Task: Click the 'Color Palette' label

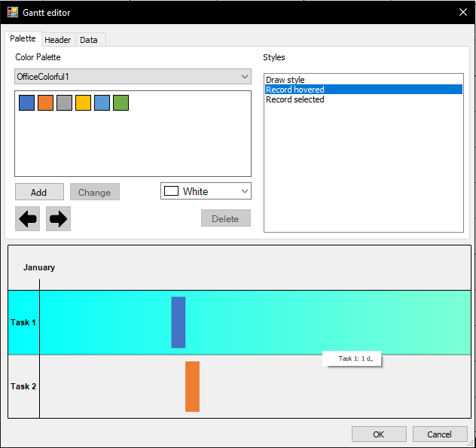Action: coord(38,57)
